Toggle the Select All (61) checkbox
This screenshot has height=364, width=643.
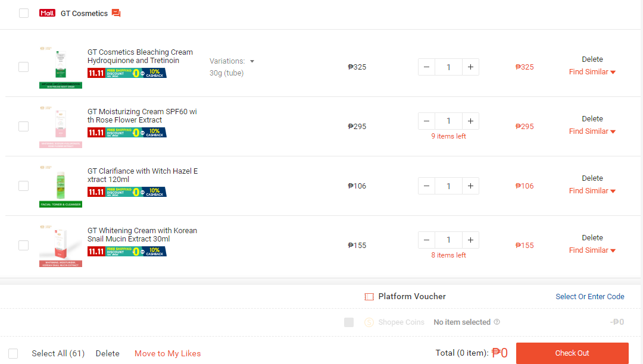pyautogui.click(x=13, y=353)
